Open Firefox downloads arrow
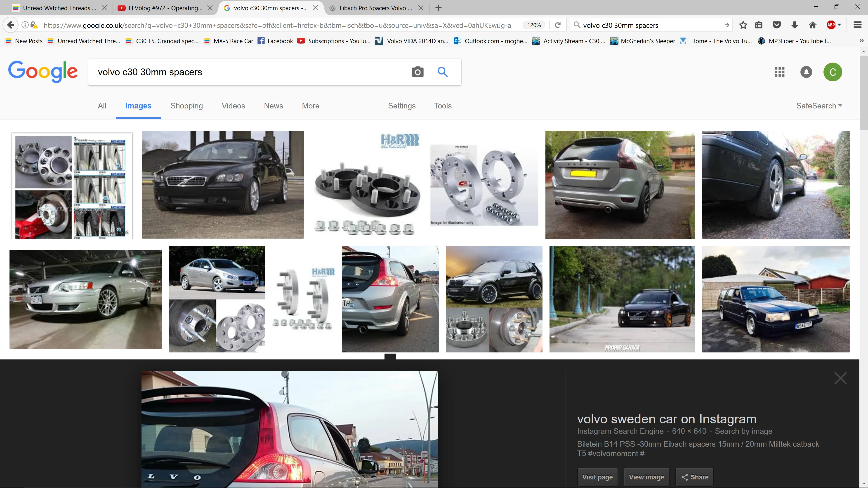868x488 pixels. click(x=795, y=25)
